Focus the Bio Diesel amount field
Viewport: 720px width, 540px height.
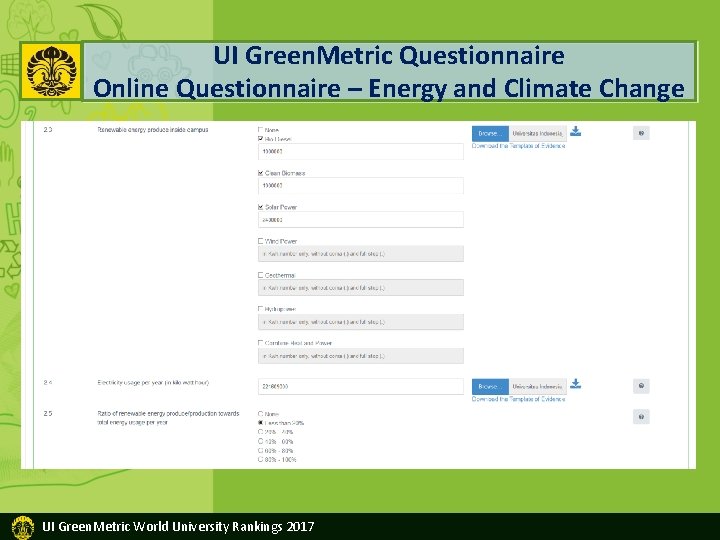(360, 152)
